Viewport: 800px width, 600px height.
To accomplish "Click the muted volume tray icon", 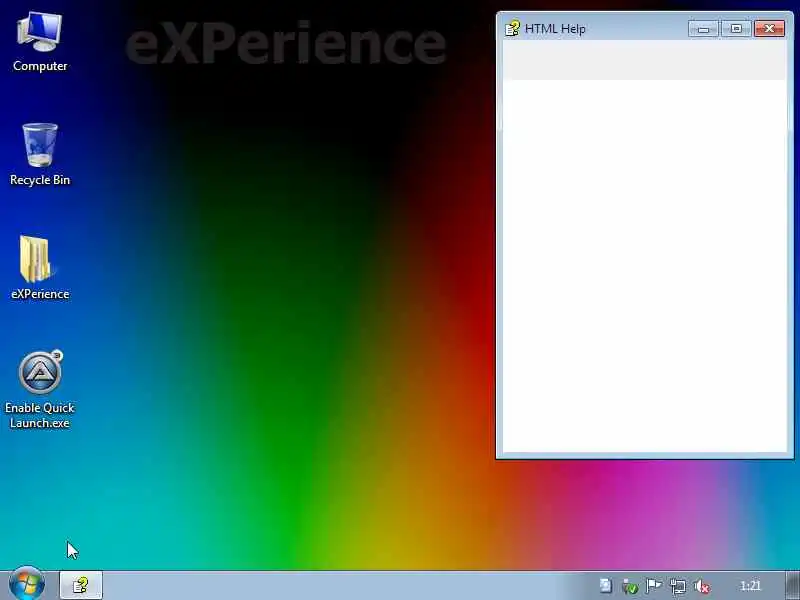I will pyautogui.click(x=702, y=586).
